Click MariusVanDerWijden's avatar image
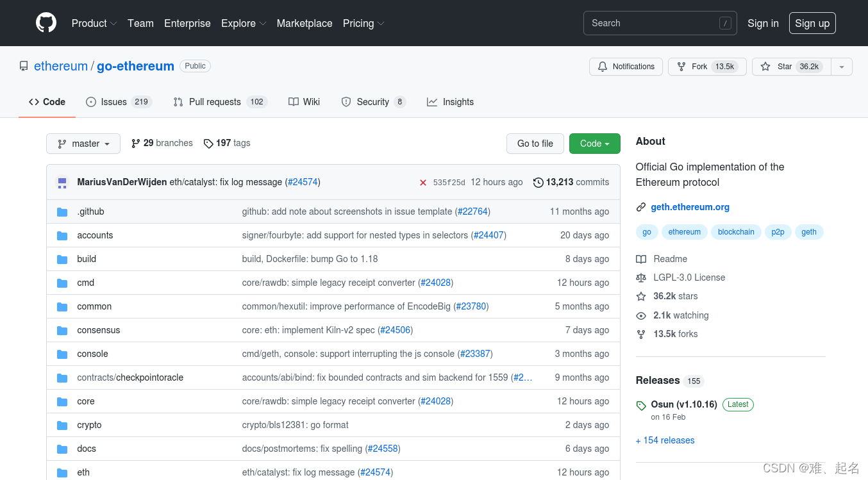 click(x=62, y=182)
